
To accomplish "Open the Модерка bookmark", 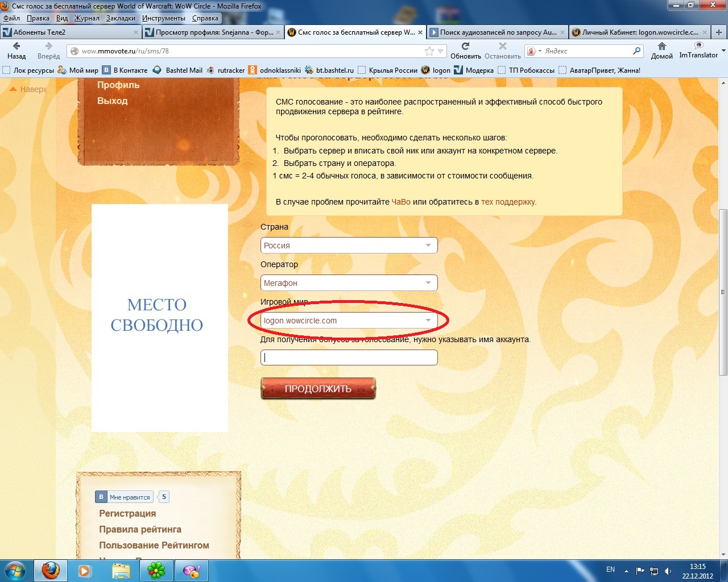I will coord(474,70).
